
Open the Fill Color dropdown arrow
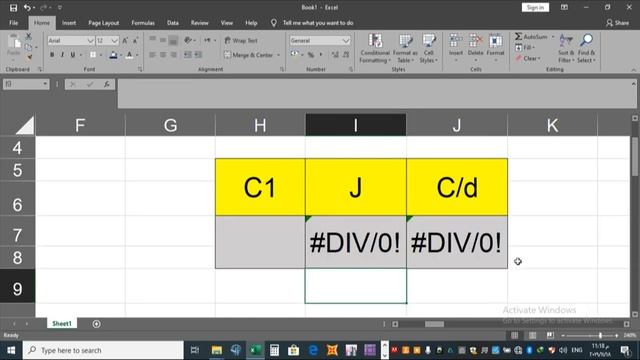click(121, 55)
